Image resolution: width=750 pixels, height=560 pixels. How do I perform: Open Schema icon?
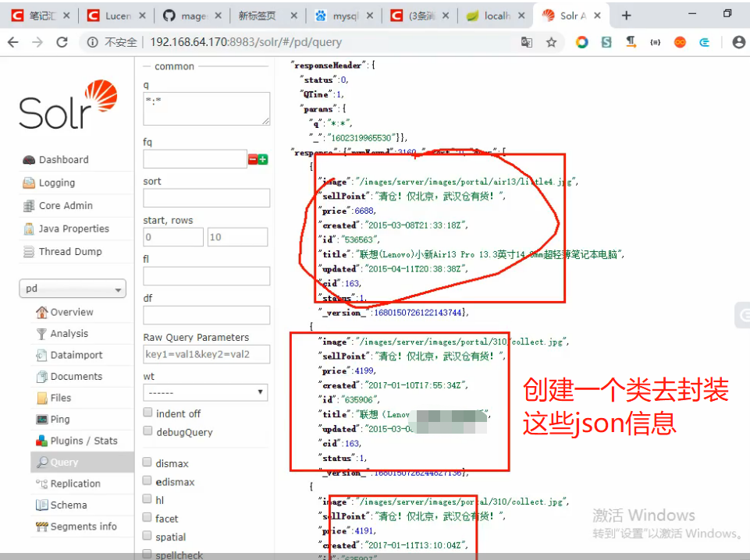click(x=41, y=505)
